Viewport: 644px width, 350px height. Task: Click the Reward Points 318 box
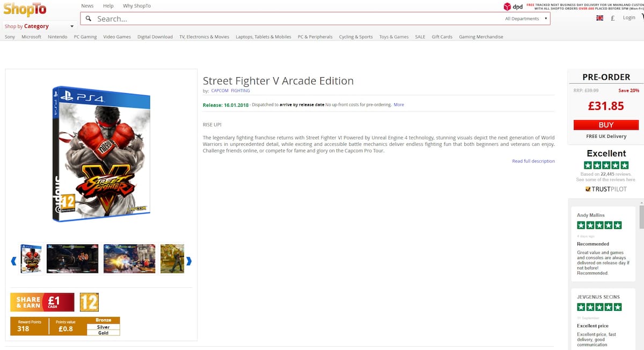[x=29, y=326]
